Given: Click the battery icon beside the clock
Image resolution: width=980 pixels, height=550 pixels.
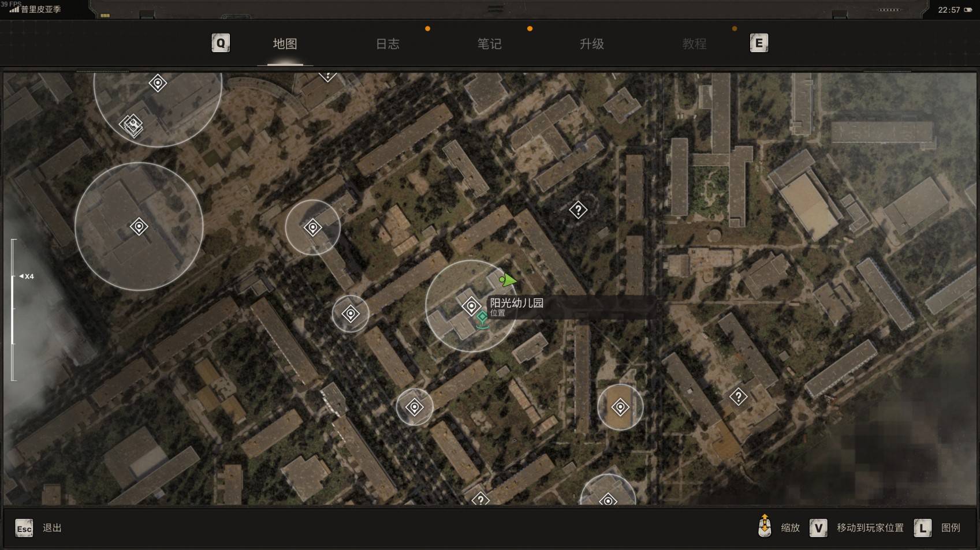Looking at the screenshot, I should 968,10.
